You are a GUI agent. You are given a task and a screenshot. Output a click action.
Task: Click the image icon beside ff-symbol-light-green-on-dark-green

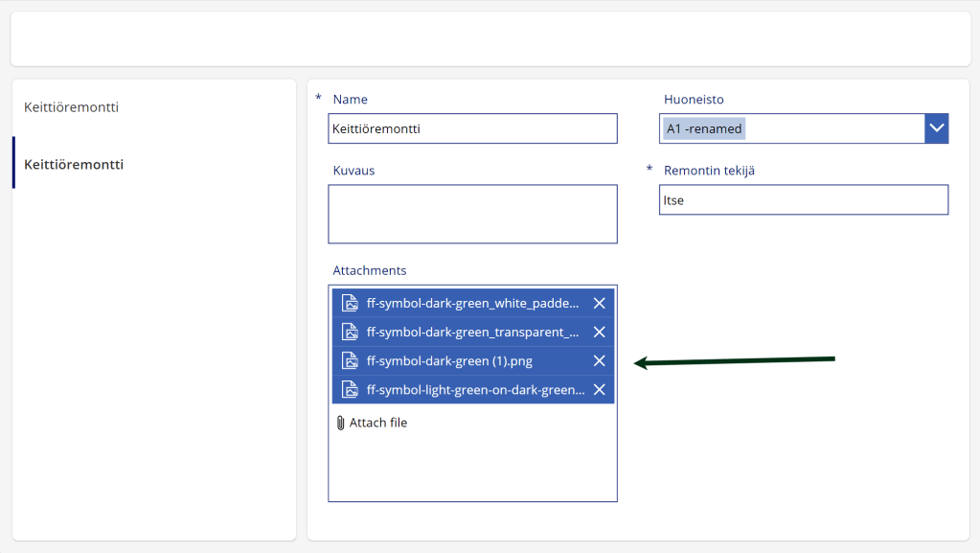[x=350, y=389]
